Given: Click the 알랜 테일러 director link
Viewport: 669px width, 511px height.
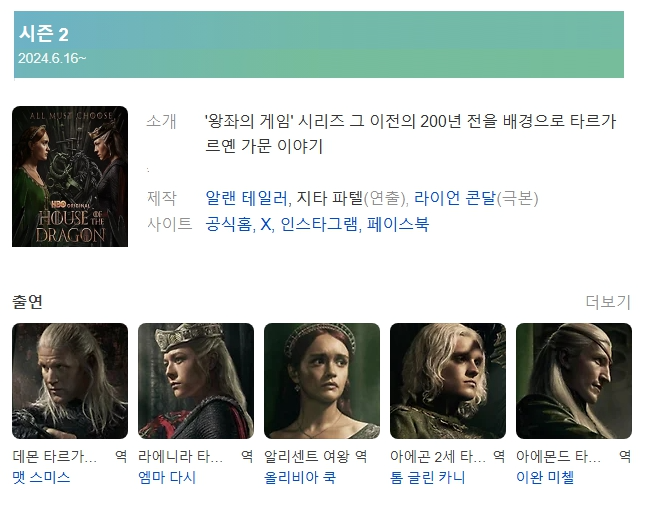Looking at the screenshot, I should [246, 198].
